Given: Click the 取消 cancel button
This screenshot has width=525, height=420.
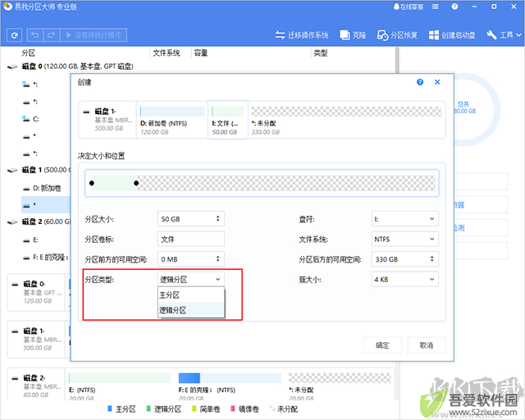Looking at the screenshot, I should 427,345.
